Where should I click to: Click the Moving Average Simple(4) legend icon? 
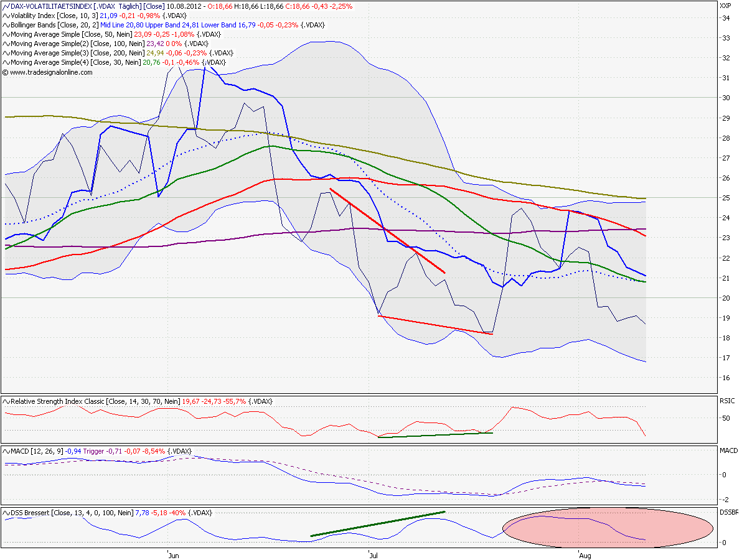(x=5, y=62)
